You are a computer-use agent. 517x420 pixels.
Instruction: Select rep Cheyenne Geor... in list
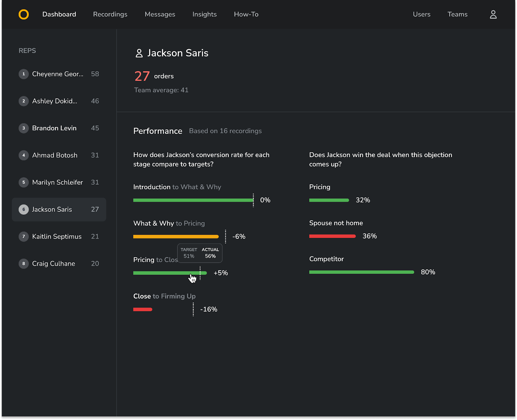59,74
